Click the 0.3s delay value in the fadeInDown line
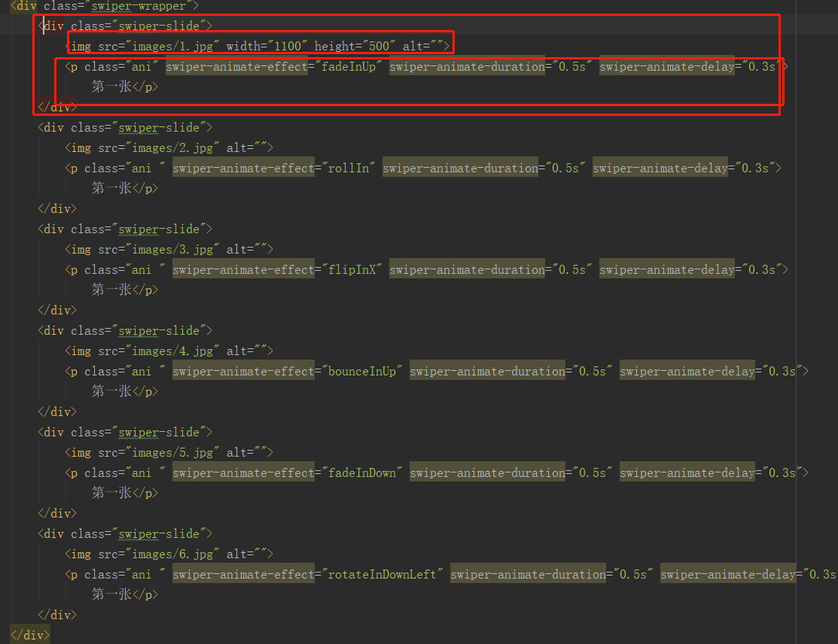This screenshot has height=644, width=838. tap(782, 472)
